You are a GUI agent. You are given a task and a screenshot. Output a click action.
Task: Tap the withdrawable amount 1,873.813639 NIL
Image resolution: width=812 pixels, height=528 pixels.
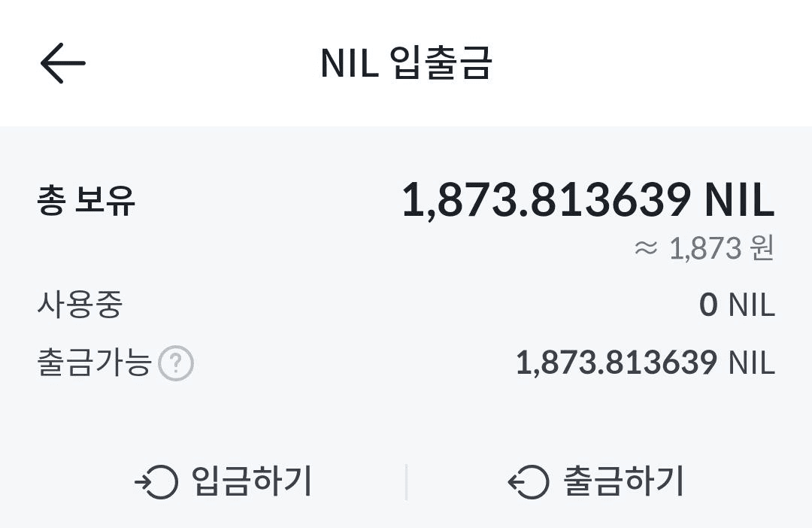pyautogui.click(x=644, y=364)
